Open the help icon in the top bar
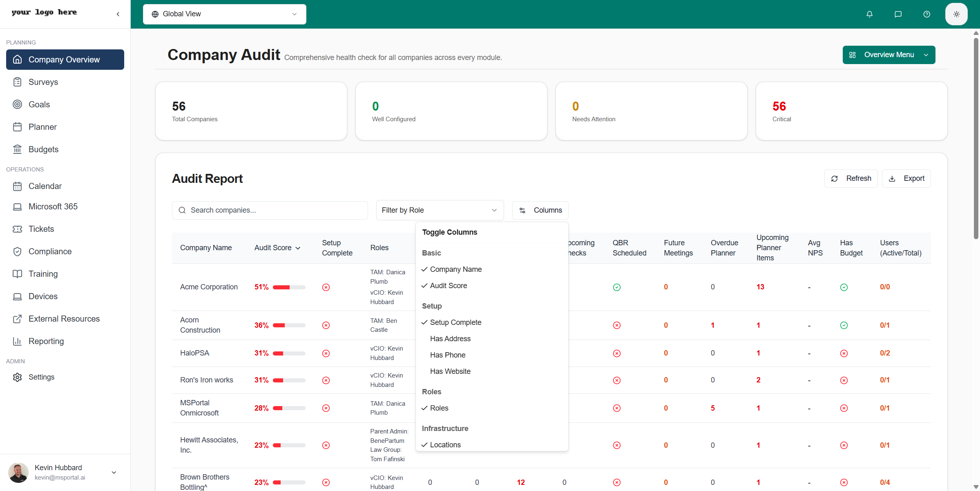The image size is (980, 491). point(926,14)
